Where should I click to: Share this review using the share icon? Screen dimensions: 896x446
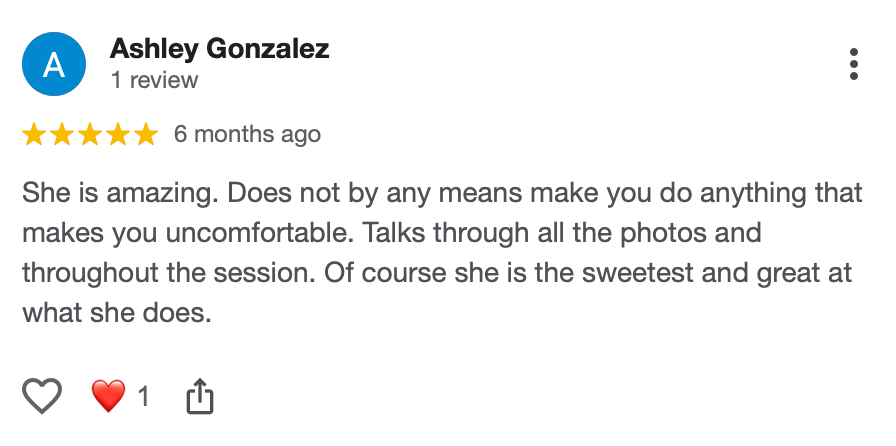point(200,396)
